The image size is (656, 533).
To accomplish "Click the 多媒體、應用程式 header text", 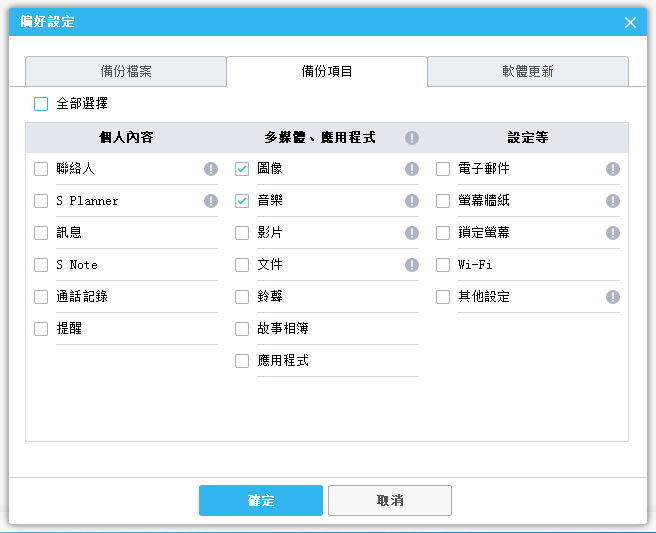I will click(320, 137).
